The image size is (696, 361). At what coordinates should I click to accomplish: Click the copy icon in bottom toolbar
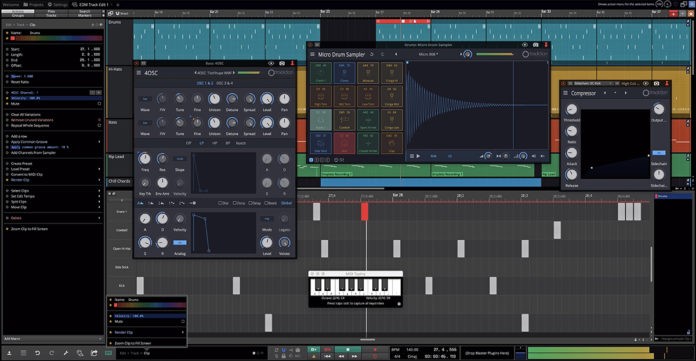pos(80,353)
